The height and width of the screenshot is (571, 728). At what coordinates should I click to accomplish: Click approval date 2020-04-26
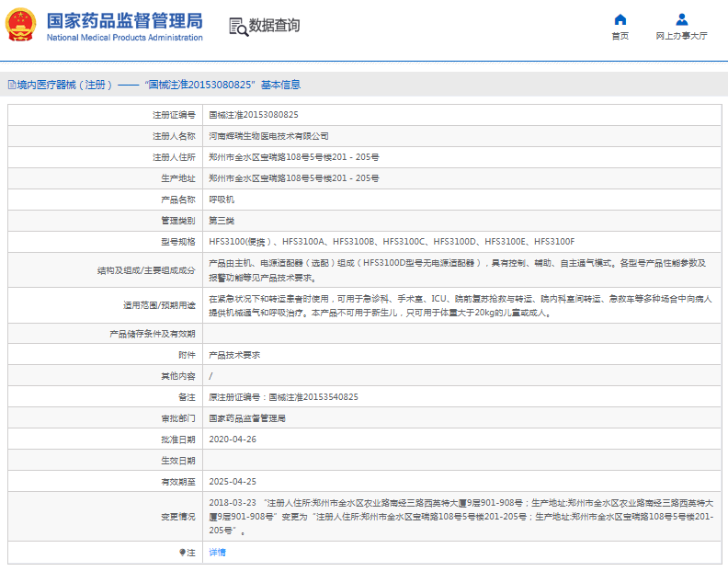[233, 439]
